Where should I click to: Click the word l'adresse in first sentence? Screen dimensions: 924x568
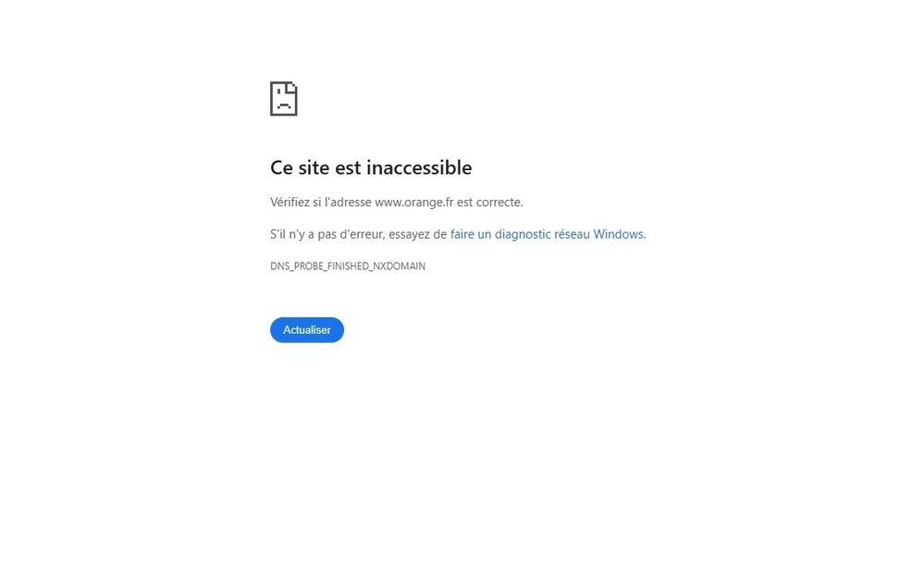click(348, 202)
